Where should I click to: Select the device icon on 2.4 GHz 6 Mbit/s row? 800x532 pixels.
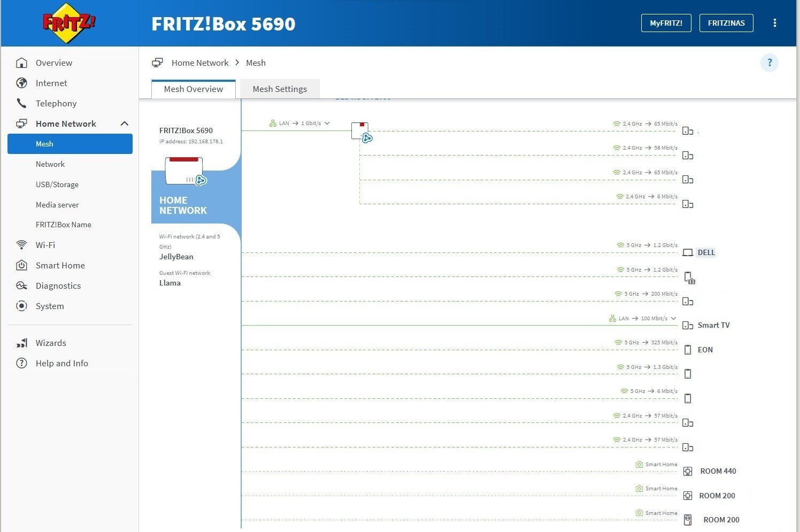pyautogui.click(x=688, y=204)
